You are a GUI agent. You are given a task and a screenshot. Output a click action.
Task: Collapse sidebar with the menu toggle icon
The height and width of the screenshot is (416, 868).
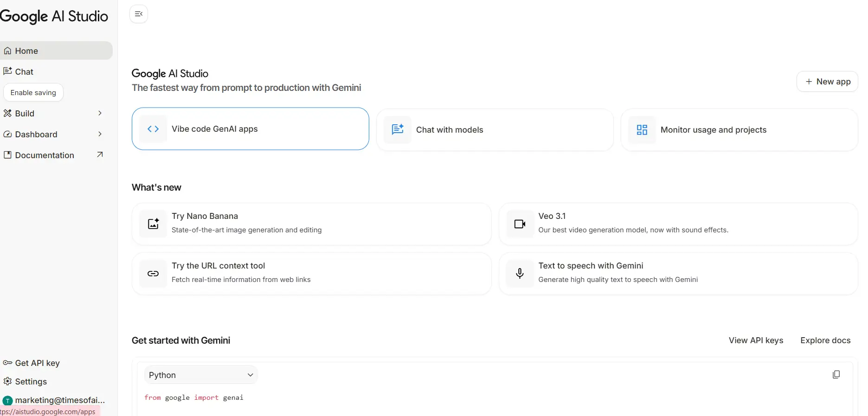coord(138,14)
